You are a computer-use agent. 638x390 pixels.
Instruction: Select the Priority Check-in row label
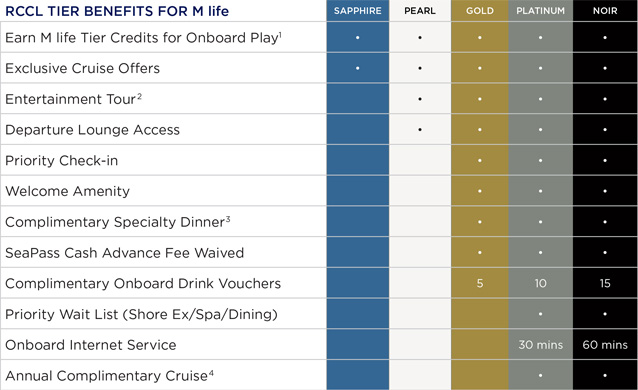coord(61,160)
